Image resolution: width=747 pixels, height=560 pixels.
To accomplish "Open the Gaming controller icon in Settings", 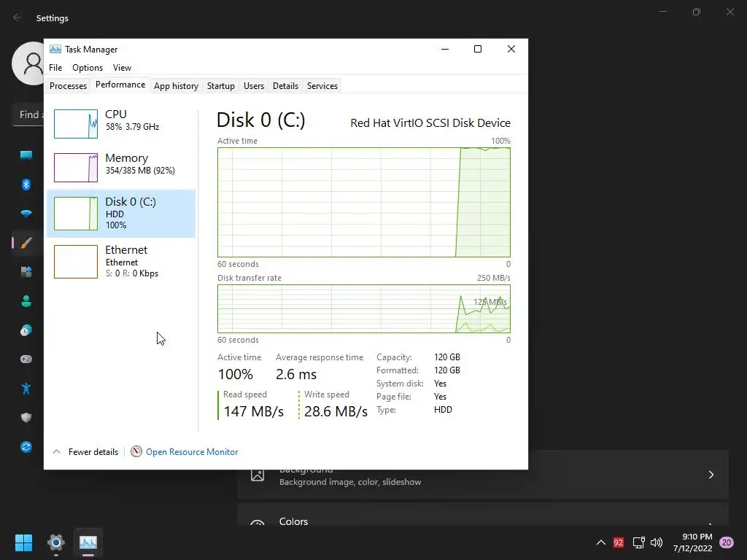I will click(x=26, y=359).
